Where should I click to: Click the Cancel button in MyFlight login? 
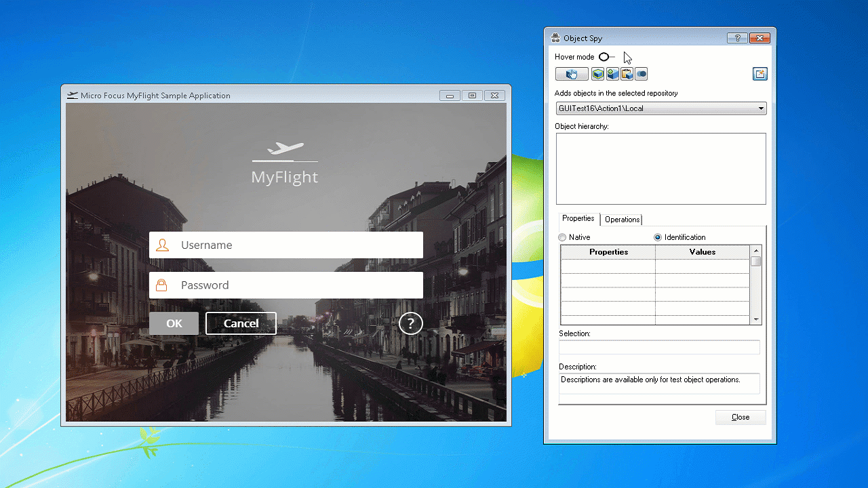(241, 323)
